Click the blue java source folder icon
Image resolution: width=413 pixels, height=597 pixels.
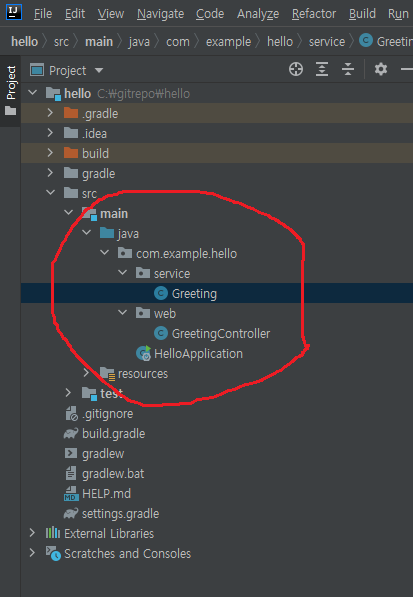(107, 233)
